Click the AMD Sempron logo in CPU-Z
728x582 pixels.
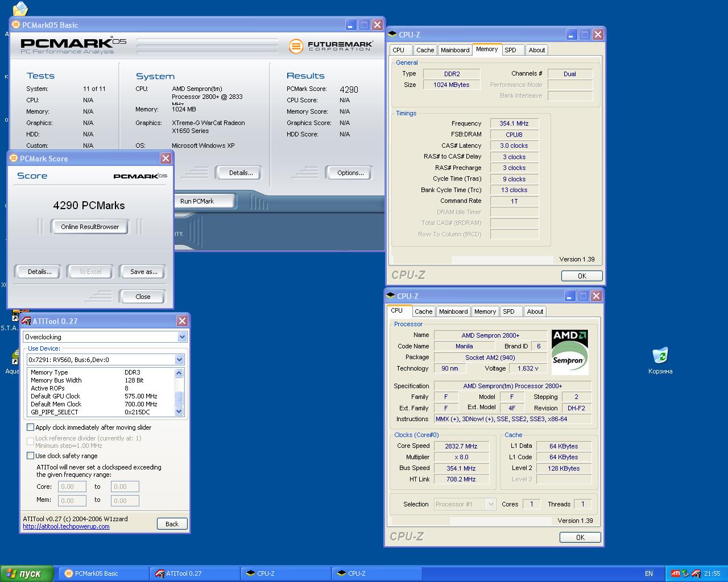coord(570,351)
